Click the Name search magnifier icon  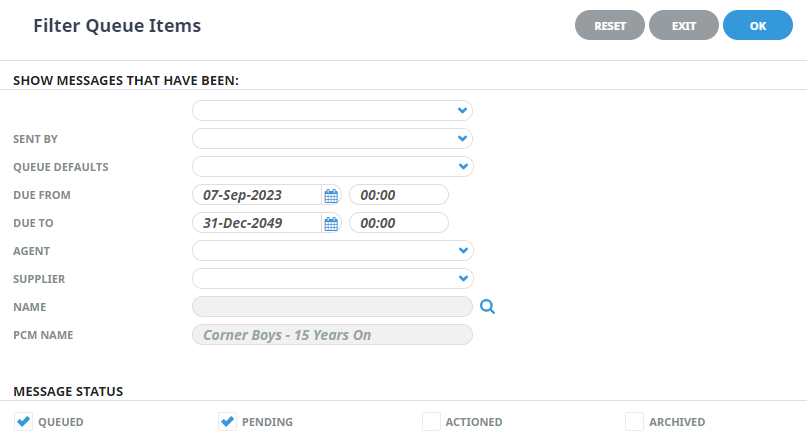[487, 307]
